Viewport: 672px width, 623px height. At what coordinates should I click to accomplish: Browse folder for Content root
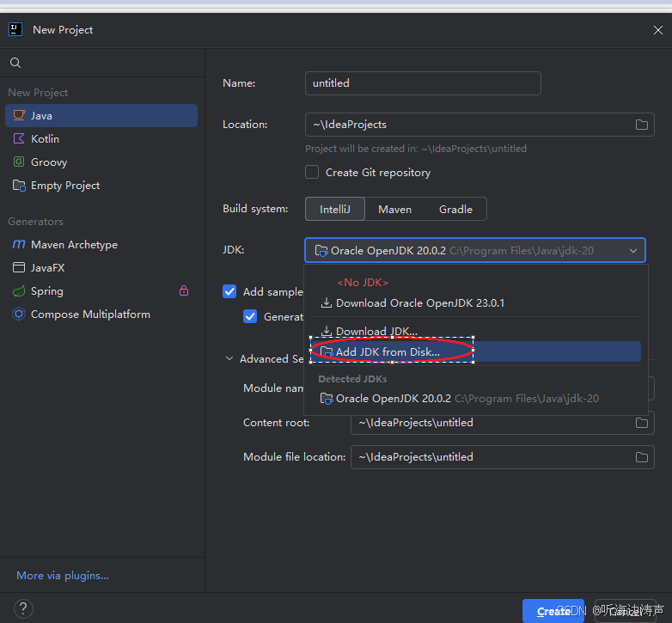[x=642, y=423]
